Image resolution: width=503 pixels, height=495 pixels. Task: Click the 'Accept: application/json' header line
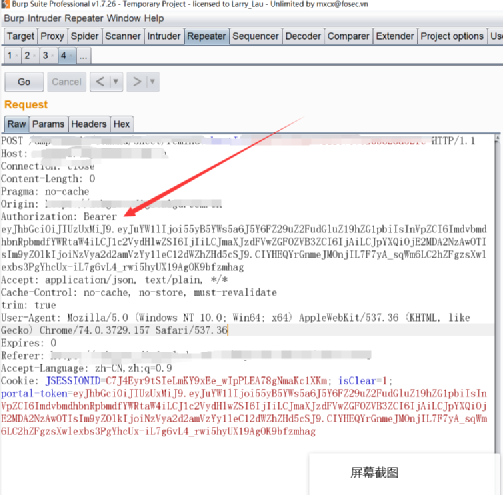coord(114,280)
